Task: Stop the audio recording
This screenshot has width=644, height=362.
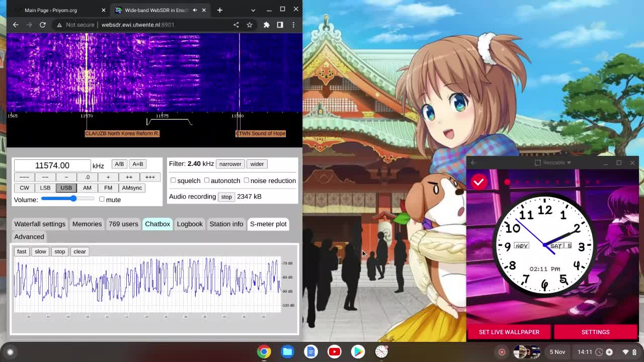Action: (x=226, y=197)
